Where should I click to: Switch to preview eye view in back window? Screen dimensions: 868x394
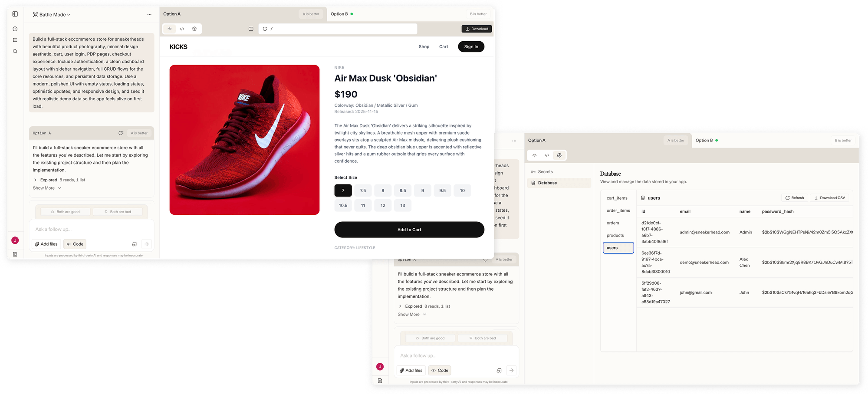pyautogui.click(x=535, y=155)
